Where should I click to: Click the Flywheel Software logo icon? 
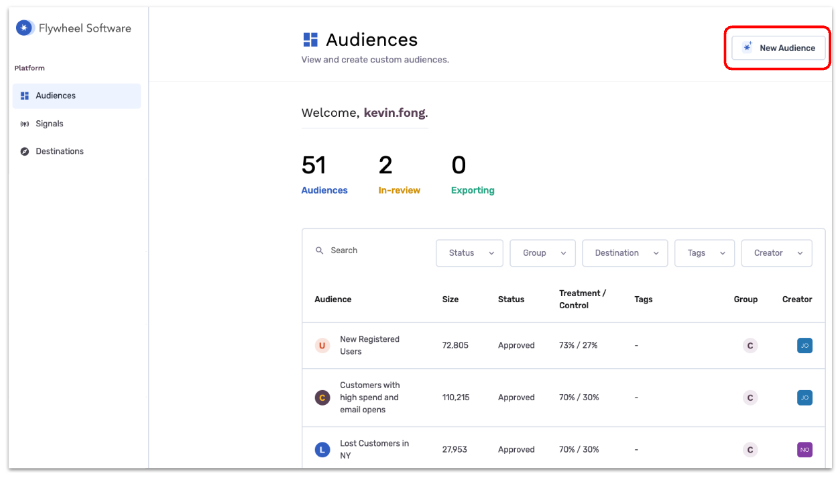click(x=24, y=28)
